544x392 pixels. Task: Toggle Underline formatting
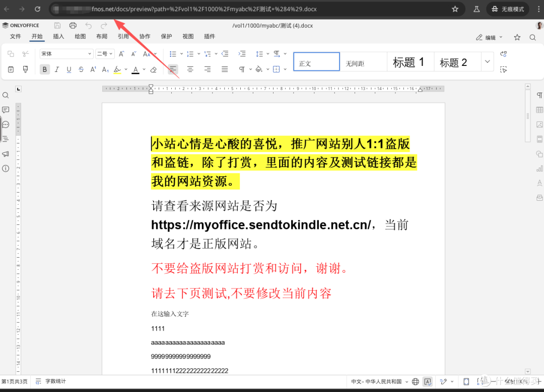click(69, 69)
